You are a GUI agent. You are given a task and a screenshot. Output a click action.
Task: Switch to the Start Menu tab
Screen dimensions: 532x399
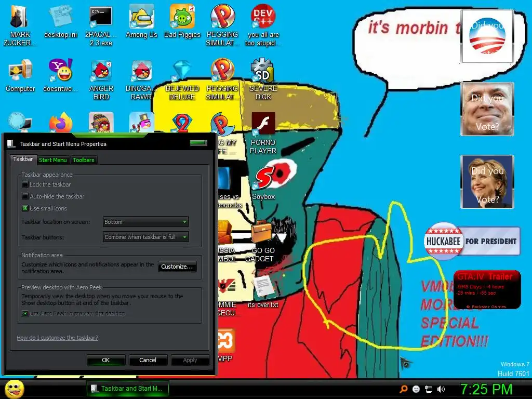(52, 160)
